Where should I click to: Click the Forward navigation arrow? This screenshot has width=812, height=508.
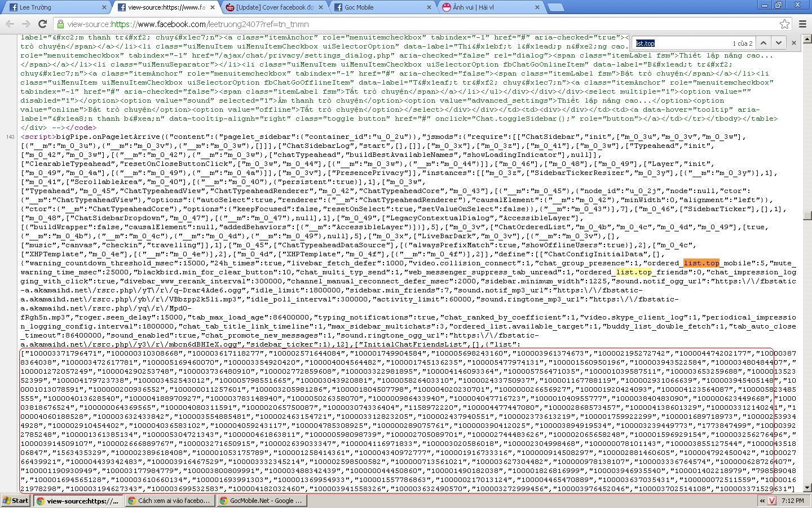point(26,24)
